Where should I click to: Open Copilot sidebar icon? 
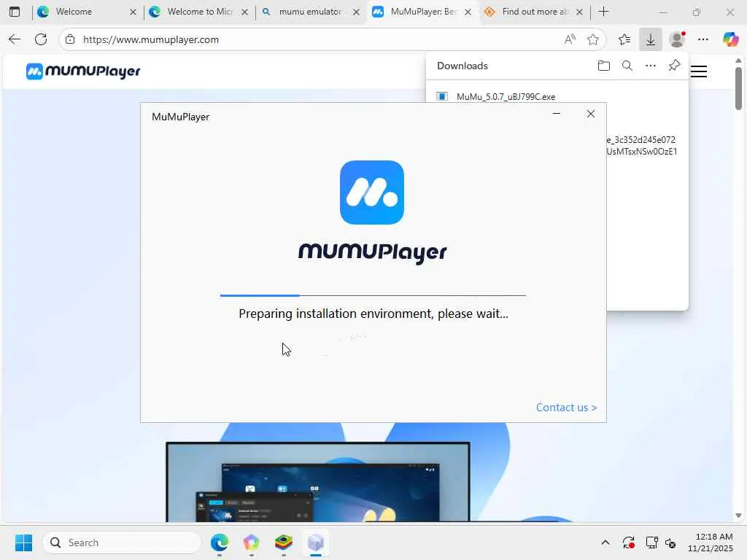point(730,39)
